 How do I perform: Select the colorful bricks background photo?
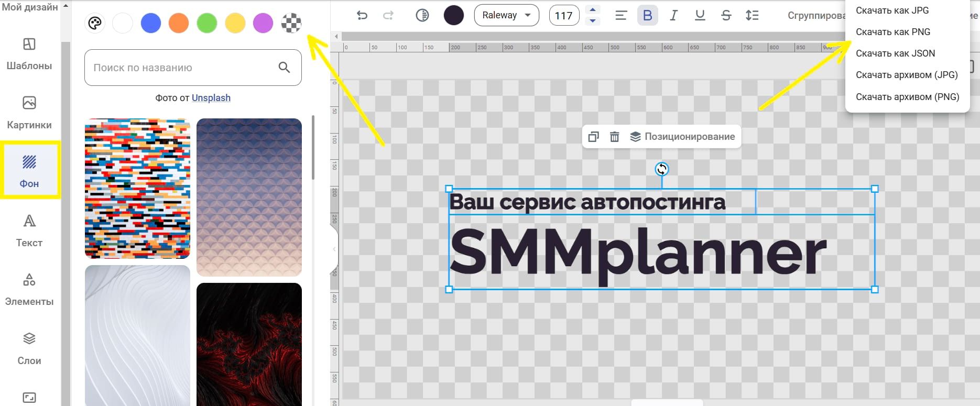[x=137, y=189]
